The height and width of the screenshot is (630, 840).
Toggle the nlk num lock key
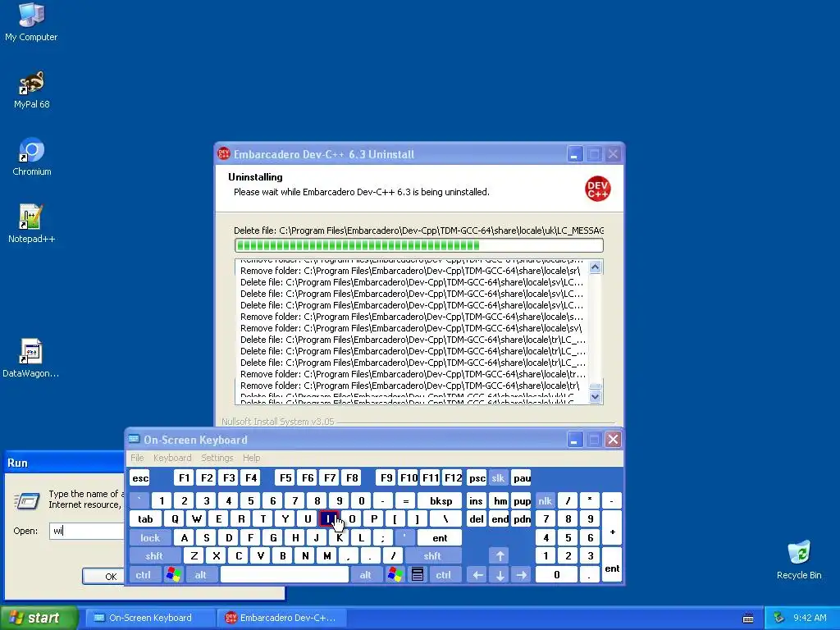coord(545,501)
